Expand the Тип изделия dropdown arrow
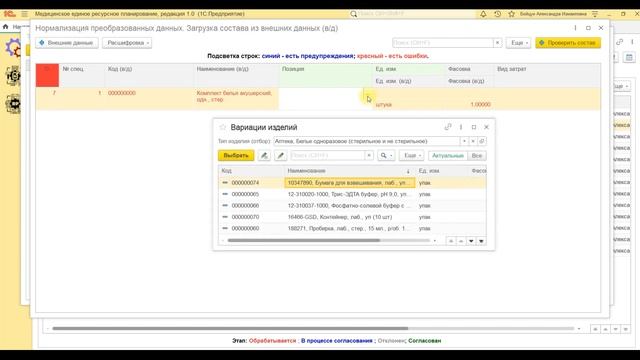 [x=464, y=141]
